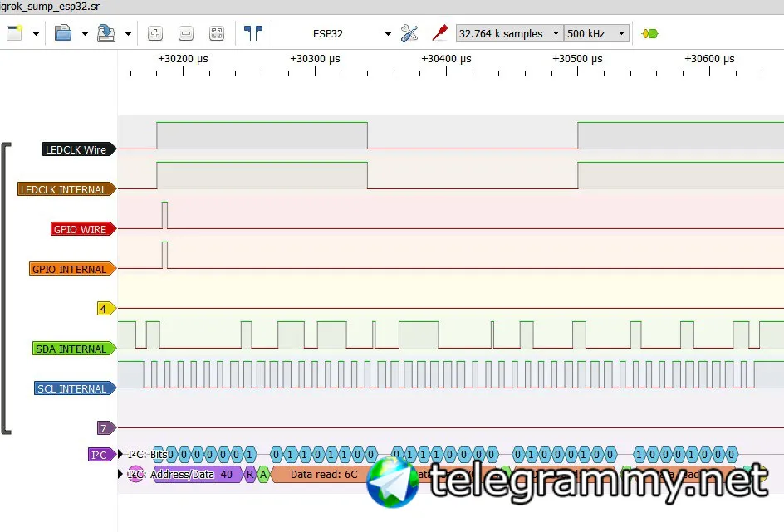Expand the Open file dropdown arrow
The image size is (784, 532).
tap(85, 33)
